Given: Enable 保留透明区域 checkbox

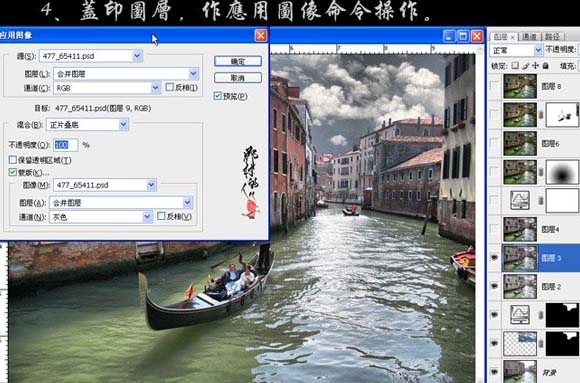Looking at the screenshot, I should click(x=13, y=160).
